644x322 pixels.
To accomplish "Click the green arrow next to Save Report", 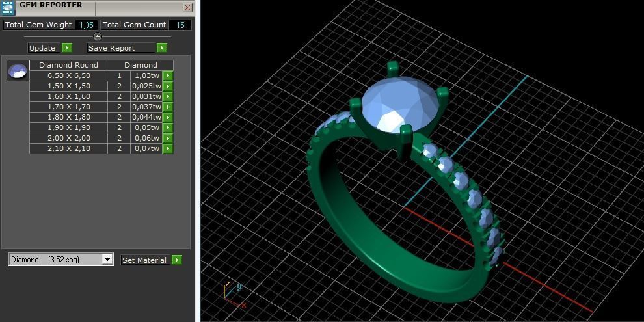I will point(162,48).
